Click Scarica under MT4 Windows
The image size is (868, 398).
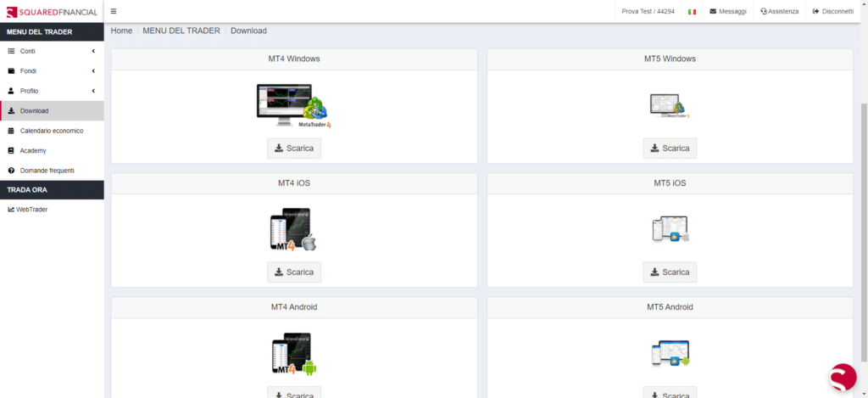[x=294, y=148]
